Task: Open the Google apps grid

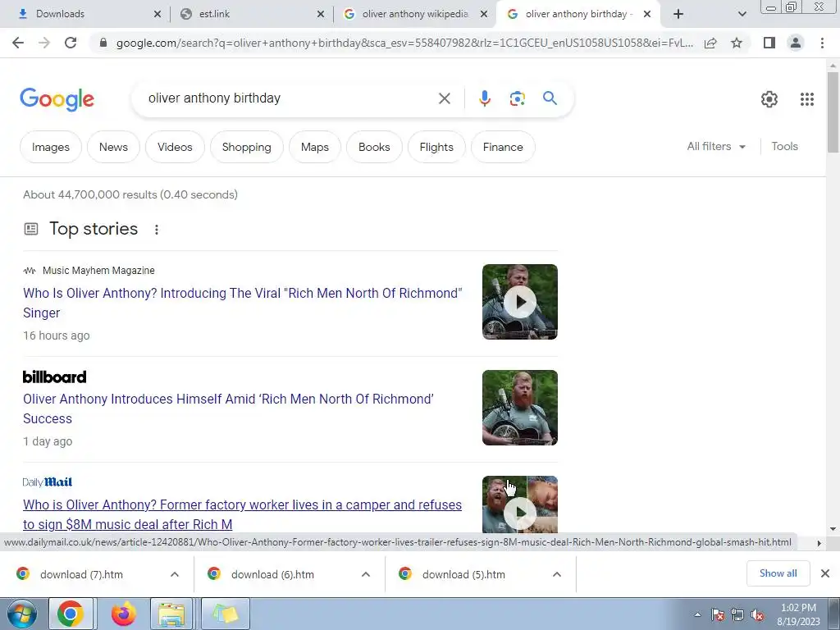Action: click(807, 99)
